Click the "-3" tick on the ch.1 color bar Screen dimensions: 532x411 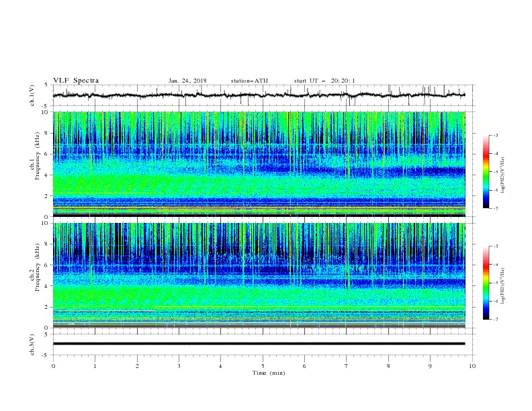(x=496, y=135)
